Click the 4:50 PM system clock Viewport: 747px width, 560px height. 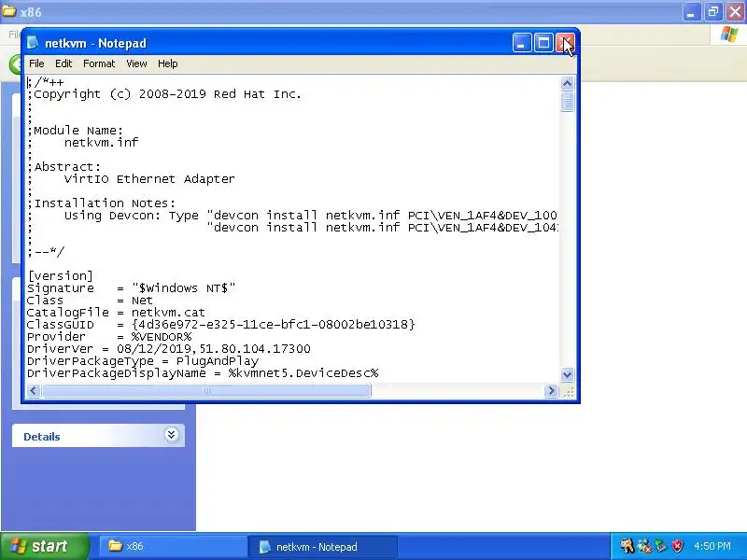pyautogui.click(x=712, y=546)
